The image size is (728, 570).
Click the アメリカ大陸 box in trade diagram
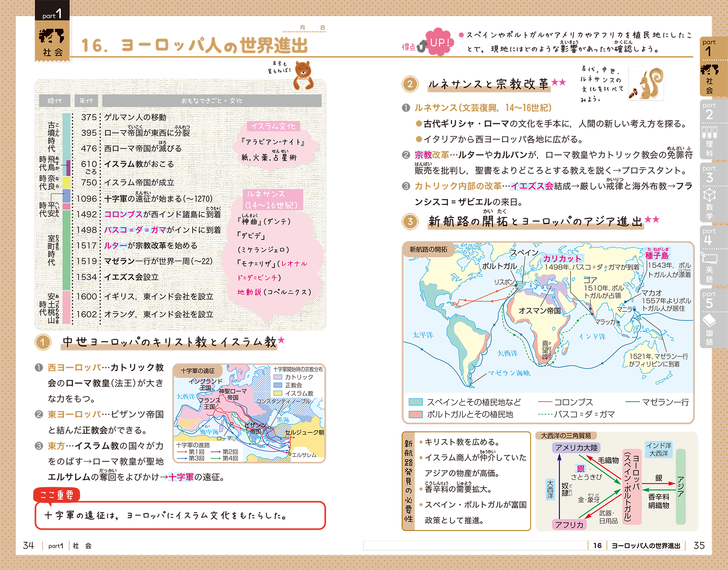click(576, 448)
